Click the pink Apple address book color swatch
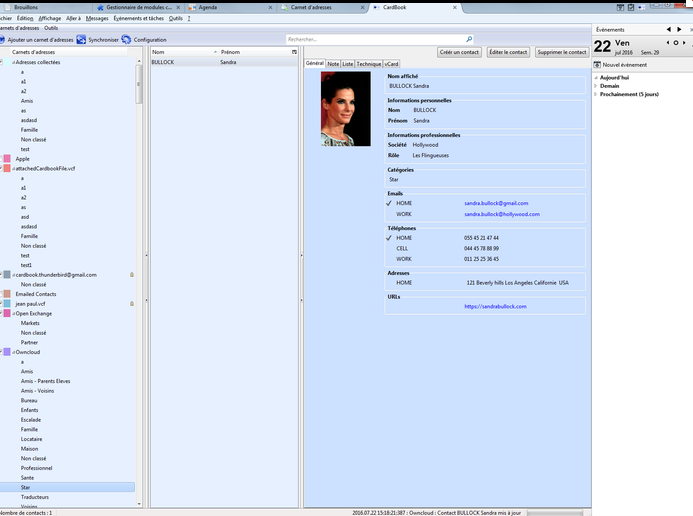Viewport: 693px width, 516px height. (7, 158)
